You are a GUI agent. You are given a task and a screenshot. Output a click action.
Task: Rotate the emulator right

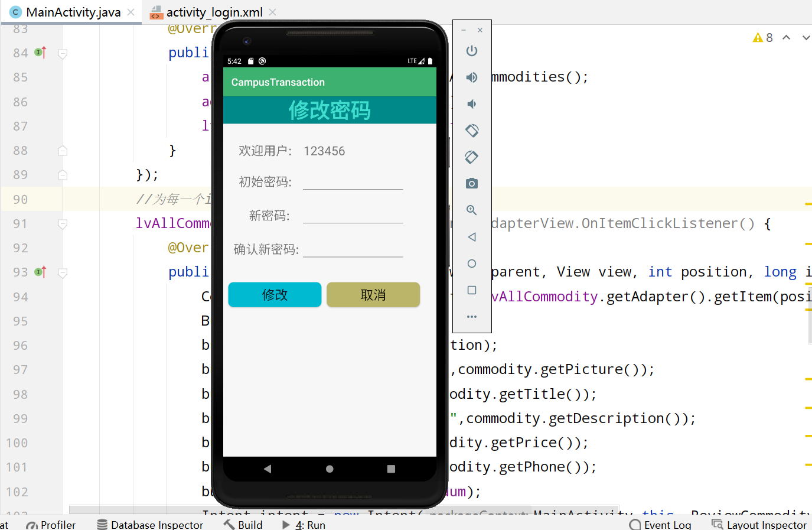pos(471,157)
